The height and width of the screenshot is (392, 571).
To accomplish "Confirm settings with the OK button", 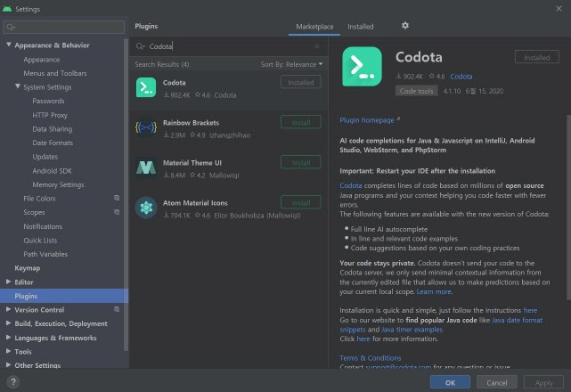I will point(450,382).
